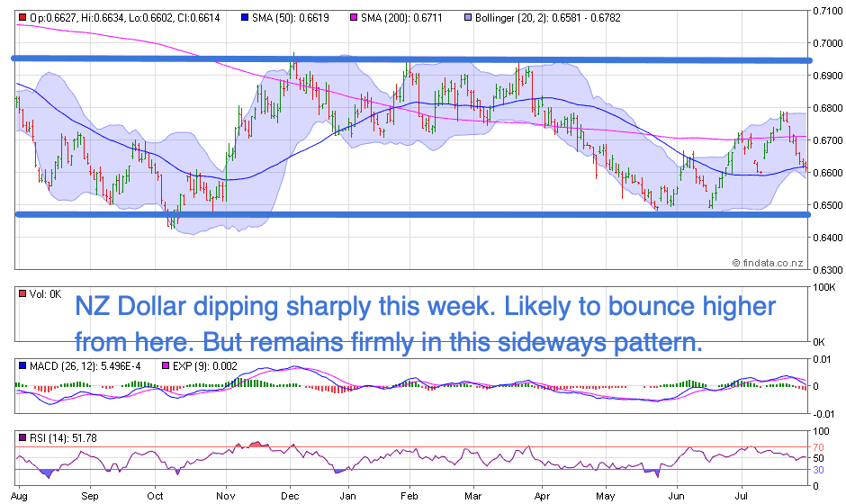Click the 'Oct' month label on the time axis

(155, 496)
